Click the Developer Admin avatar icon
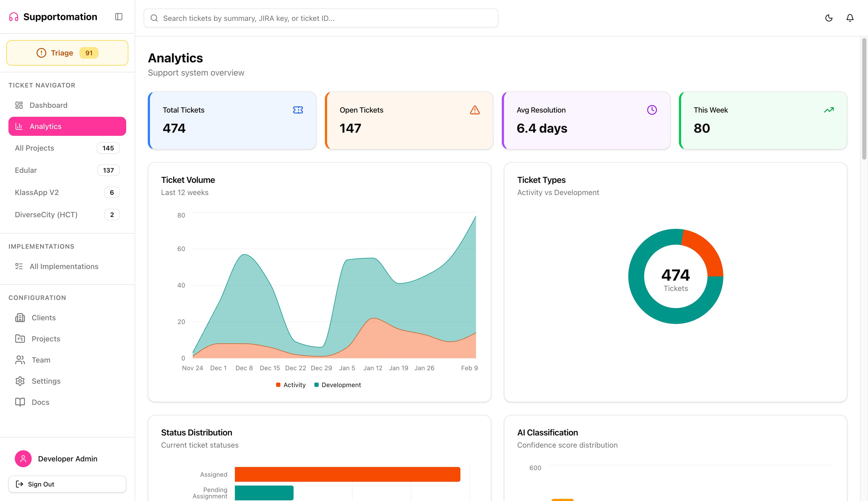Viewport: 868px width, 501px height. 23,459
